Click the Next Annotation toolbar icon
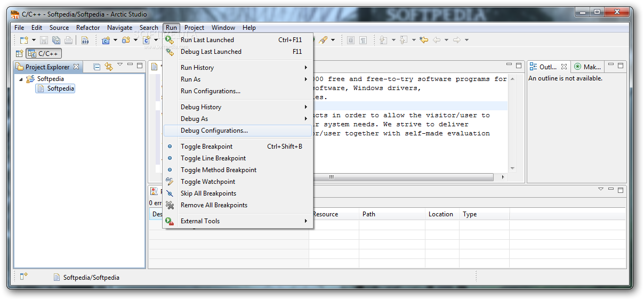This screenshot has width=644, height=300. click(384, 40)
